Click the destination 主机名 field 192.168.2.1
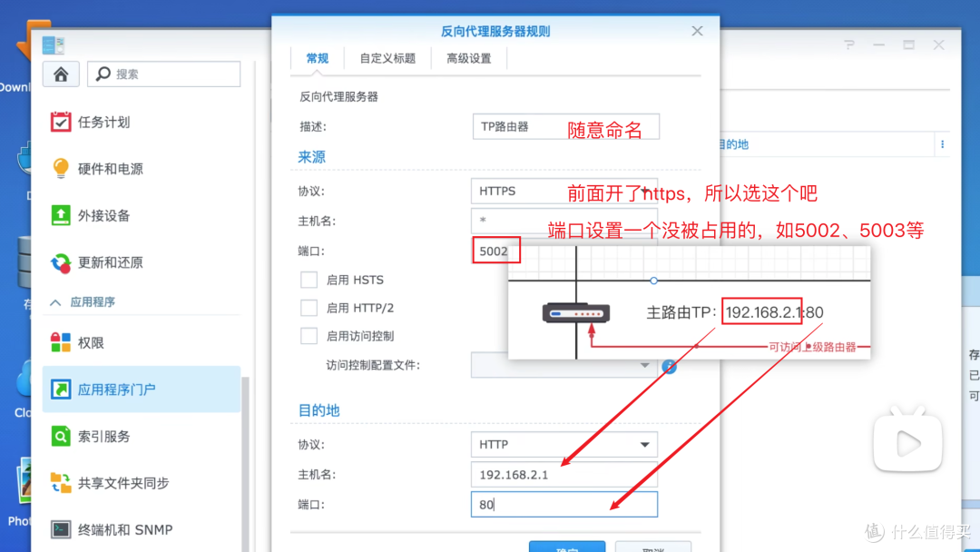This screenshot has width=980, height=552. tap(563, 475)
